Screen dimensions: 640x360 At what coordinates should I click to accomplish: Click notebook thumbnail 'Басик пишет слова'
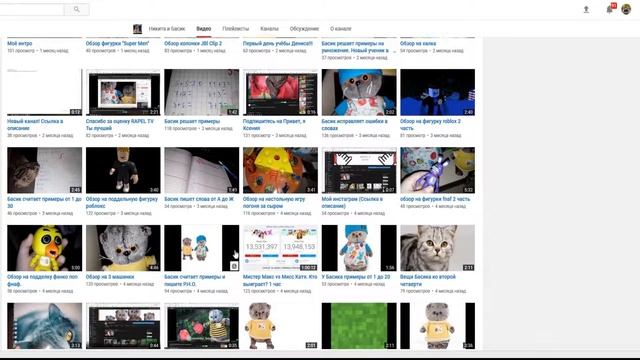(x=202, y=170)
